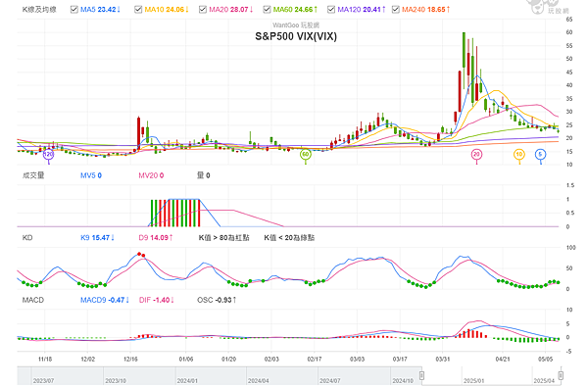This screenshot has width=588, height=387.
Task: Click the S&P500 VIX(VIX) chart title
Action: tap(296, 36)
